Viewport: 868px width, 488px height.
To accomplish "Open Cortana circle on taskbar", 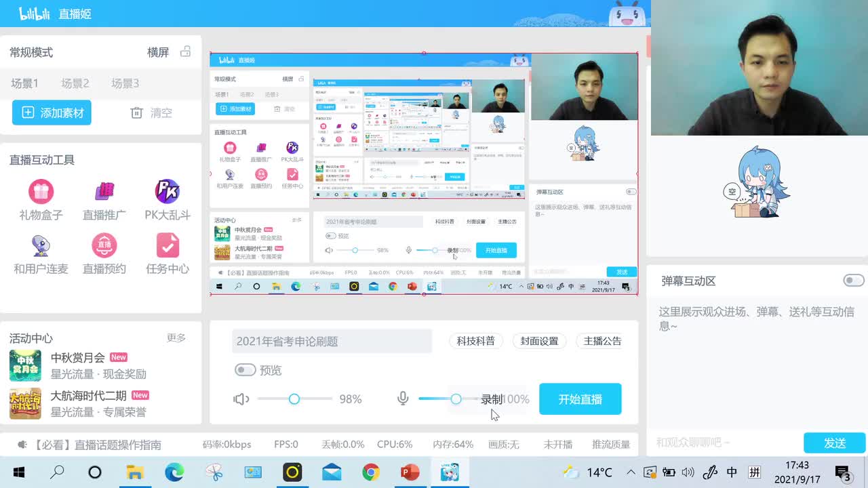I will point(95,472).
